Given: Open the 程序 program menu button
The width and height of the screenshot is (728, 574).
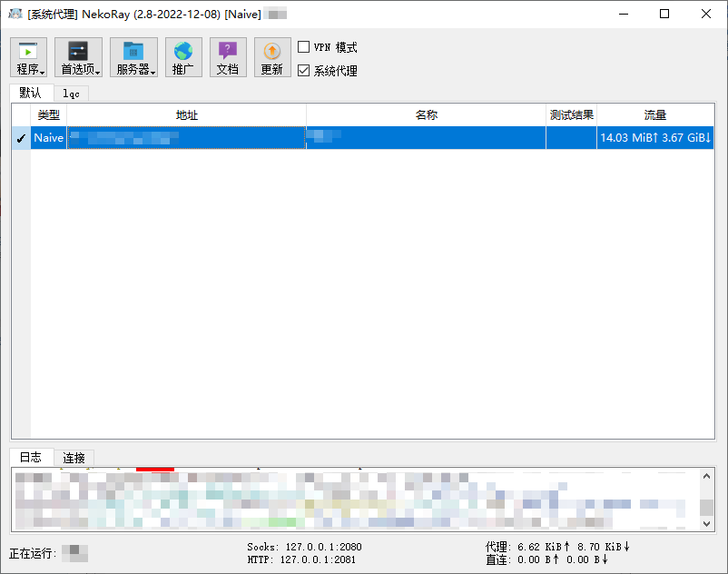Looking at the screenshot, I should 29,57.
